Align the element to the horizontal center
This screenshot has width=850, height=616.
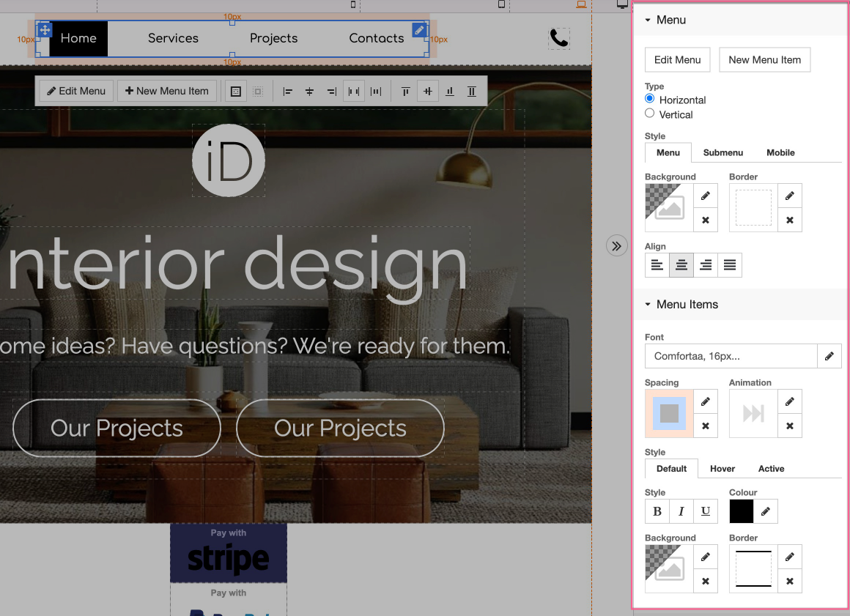point(309,91)
